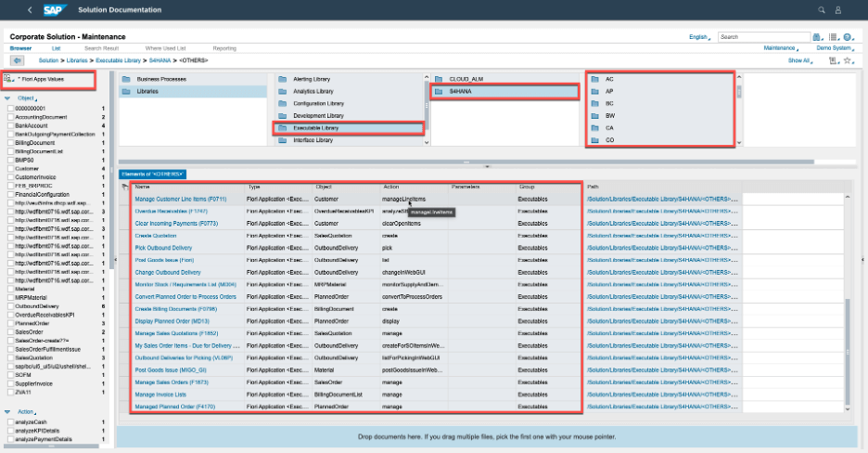868x453 pixels.
Task: Collapse the upper pane via center arrow
Action: click(x=487, y=166)
